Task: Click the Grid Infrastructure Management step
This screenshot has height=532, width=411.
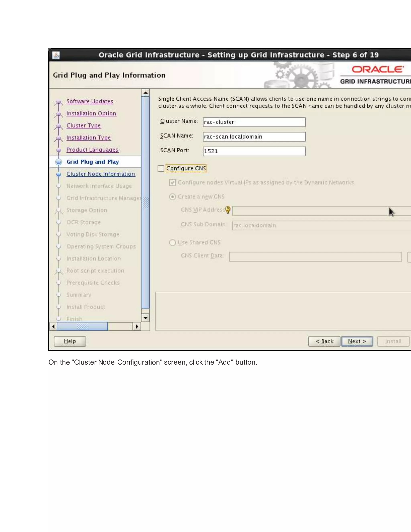Action: [x=104, y=198]
